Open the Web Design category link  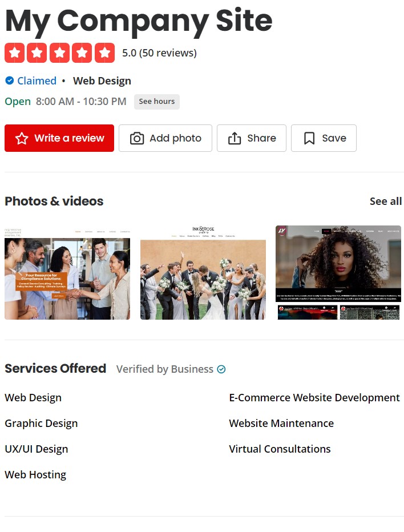pos(102,80)
